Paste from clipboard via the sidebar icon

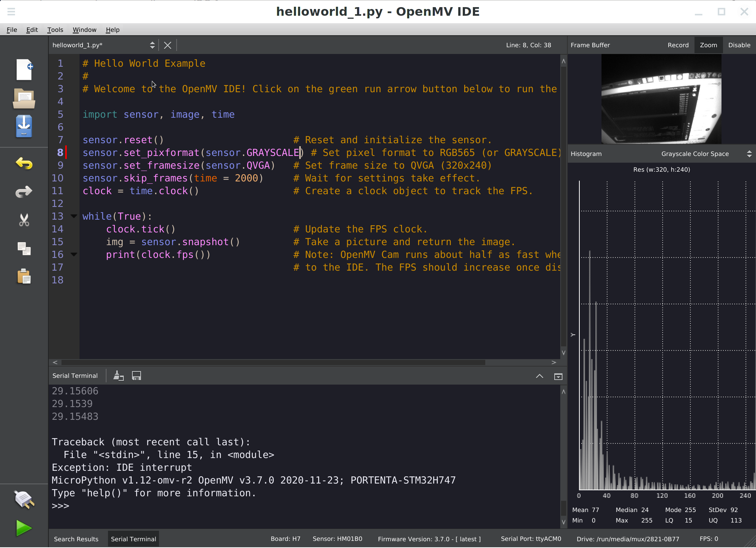pyautogui.click(x=24, y=276)
